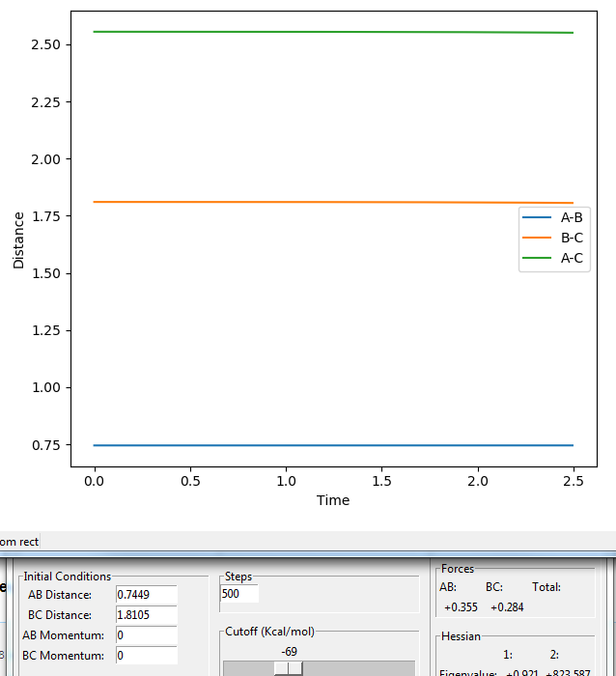Viewport: 616px width, 676px height.
Task: Click the orange B-C line in plot
Action: tap(333, 202)
